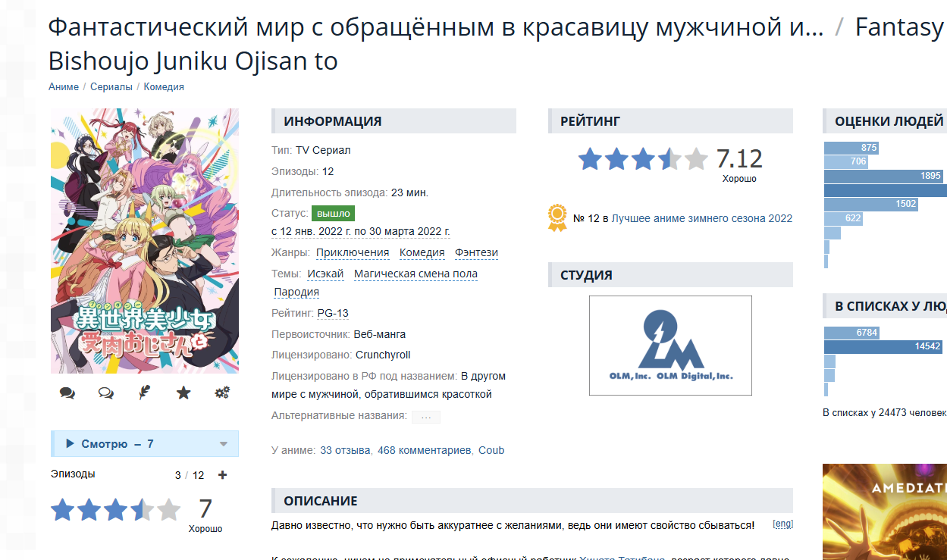Switch description to English via eng link

point(783,524)
